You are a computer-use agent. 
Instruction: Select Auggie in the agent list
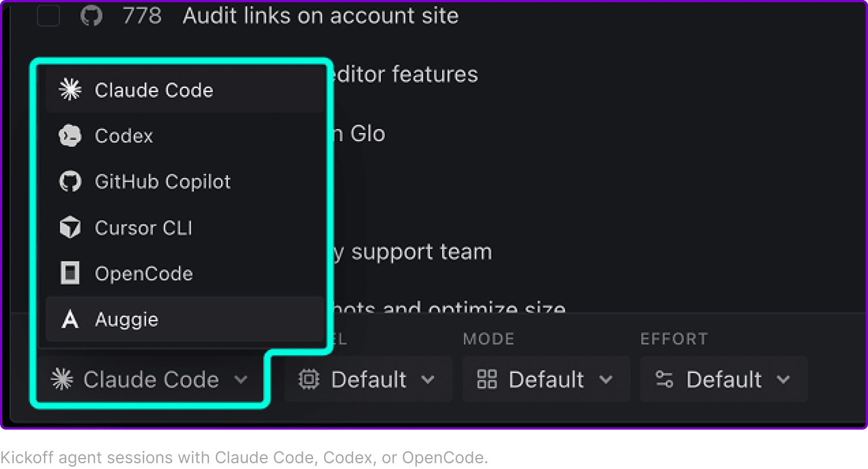pyautogui.click(x=185, y=319)
